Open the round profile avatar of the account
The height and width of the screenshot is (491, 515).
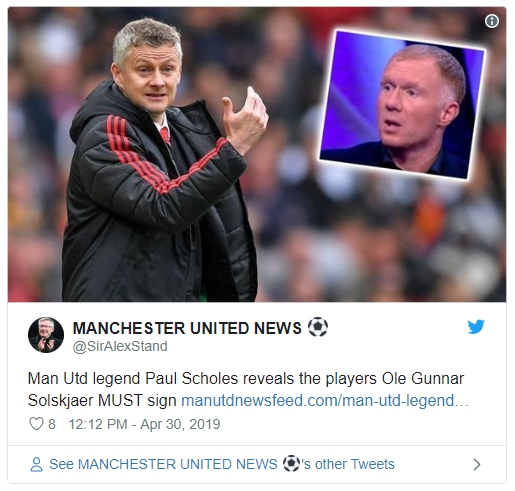click(46, 335)
